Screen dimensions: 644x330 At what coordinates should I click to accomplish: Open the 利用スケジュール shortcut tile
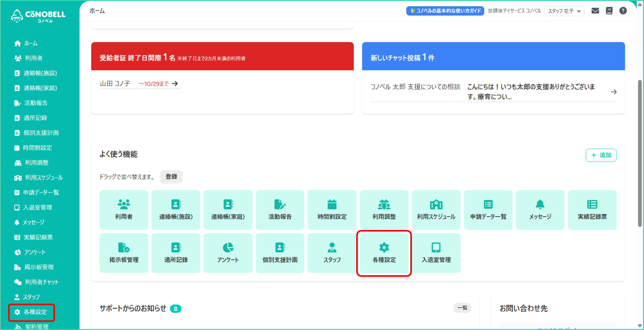click(436, 210)
